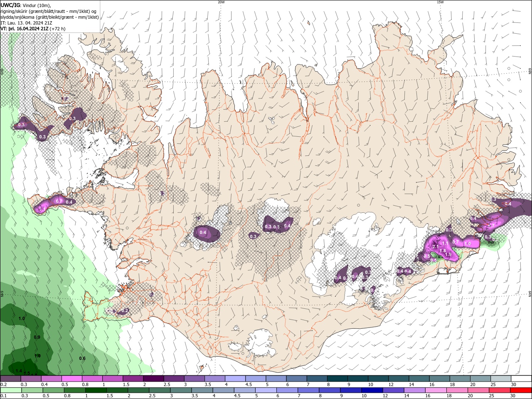Pick the snow-scale swatch starting at 1.5
The height and width of the screenshot is (399, 532).
133,379
